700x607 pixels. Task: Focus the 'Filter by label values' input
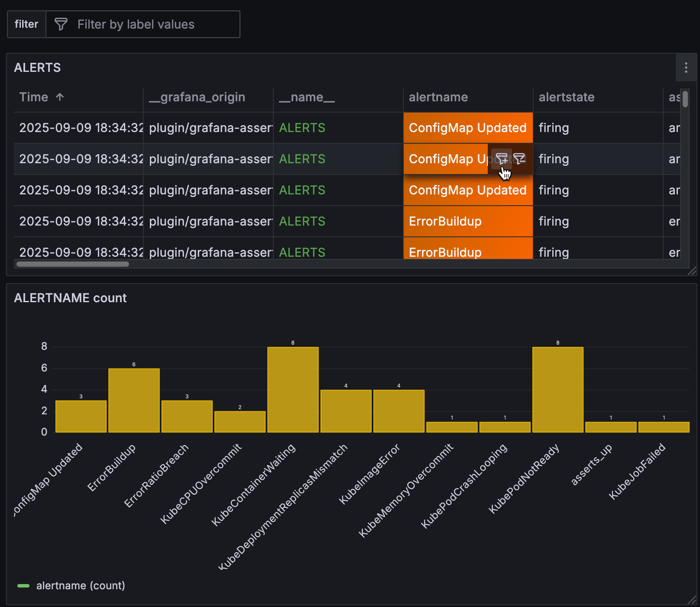click(152, 24)
